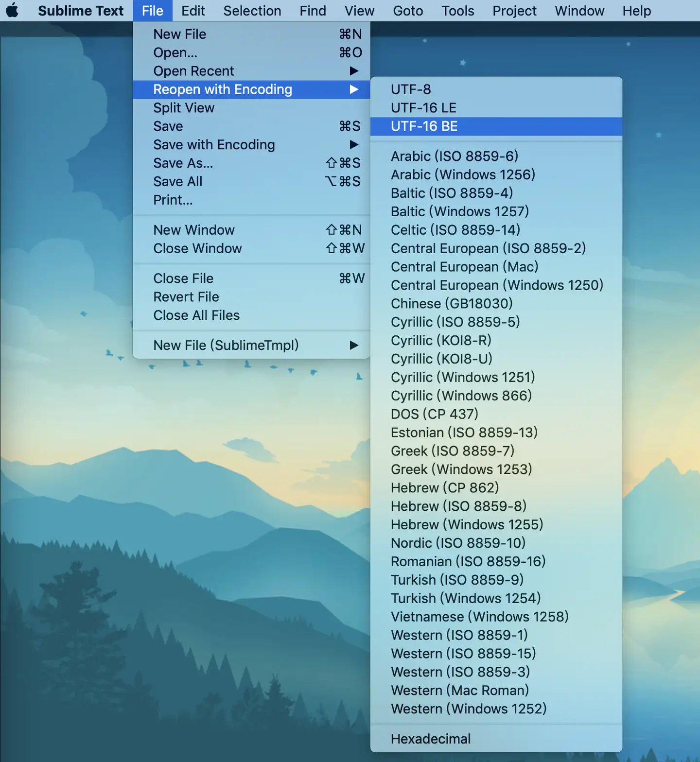Image resolution: width=700 pixels, height=762 pixels.
Task: Select Vietnamese (Windows 1258) encoding
Action: tap(496, 617)
